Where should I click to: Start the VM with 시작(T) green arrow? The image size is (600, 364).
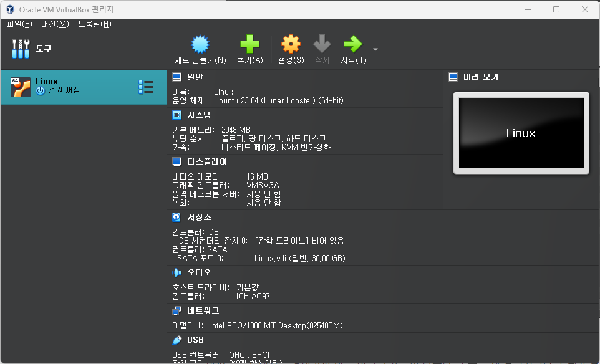(x=353, y=44)
